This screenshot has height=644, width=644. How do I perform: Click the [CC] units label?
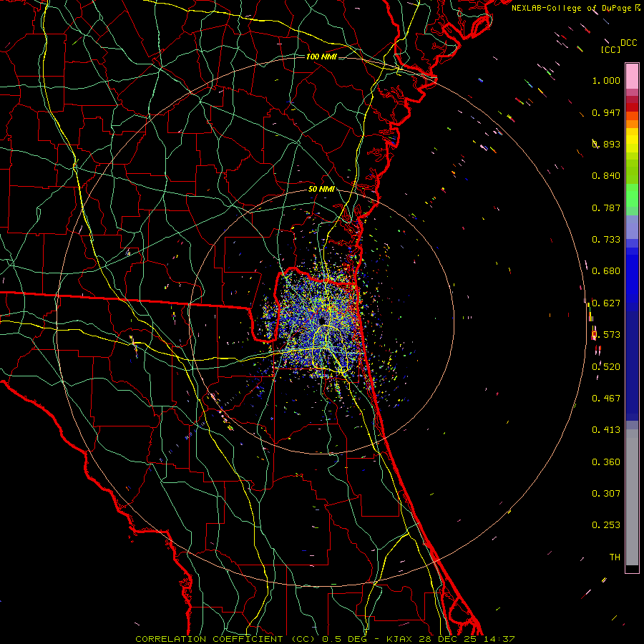point(610,49)
